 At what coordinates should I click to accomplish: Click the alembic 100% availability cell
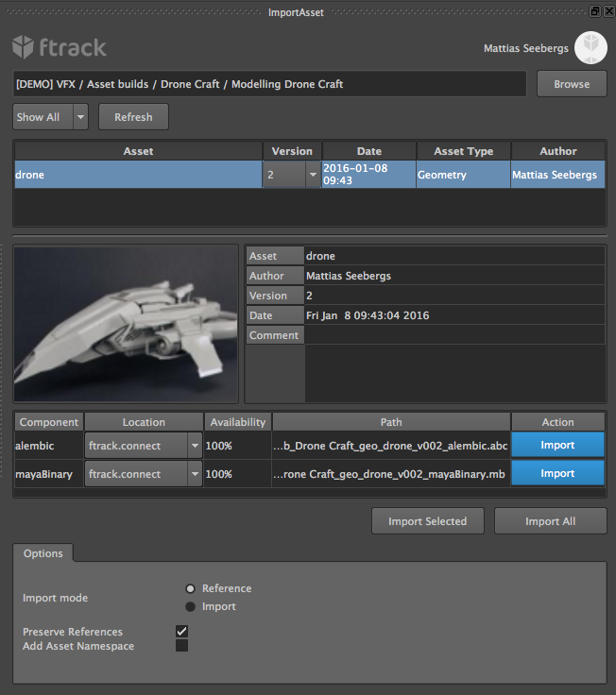pos(238,446)
